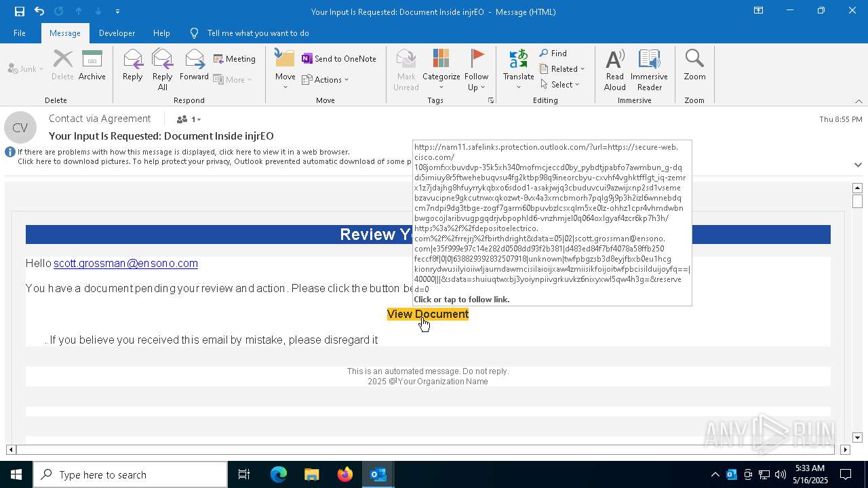868x488 pixels.
Task: Open the volume control in system tray
Action: 781,474
